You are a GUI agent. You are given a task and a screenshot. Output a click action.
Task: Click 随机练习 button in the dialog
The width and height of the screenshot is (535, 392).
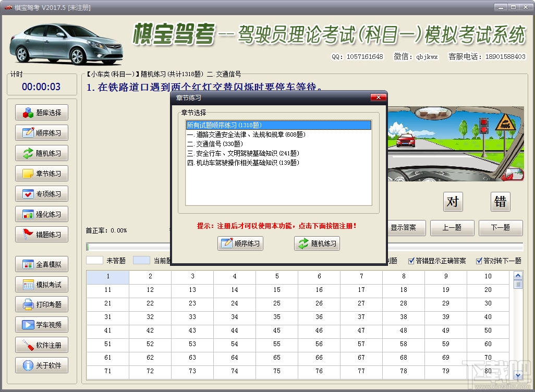point(317,243)
